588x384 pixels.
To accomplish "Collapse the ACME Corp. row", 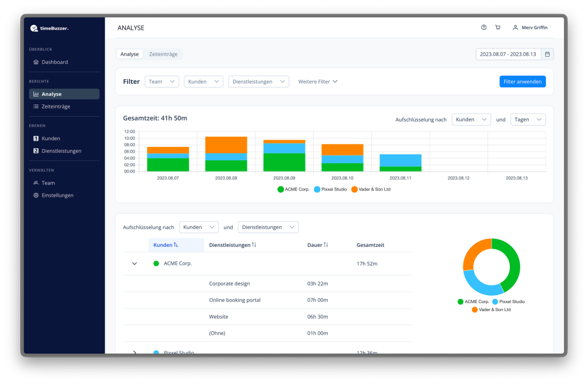I will (134, 263).
